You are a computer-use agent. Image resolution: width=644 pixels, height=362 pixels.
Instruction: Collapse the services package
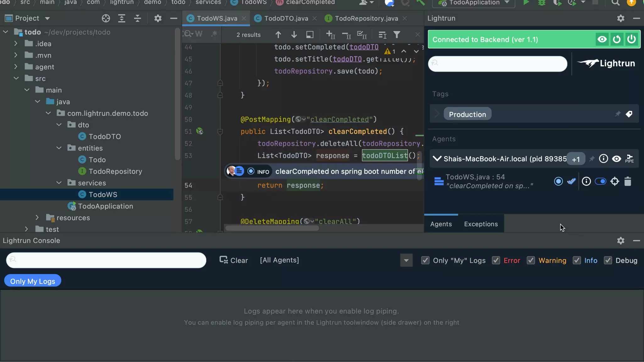pyautogui.click(x=59, y=183)
